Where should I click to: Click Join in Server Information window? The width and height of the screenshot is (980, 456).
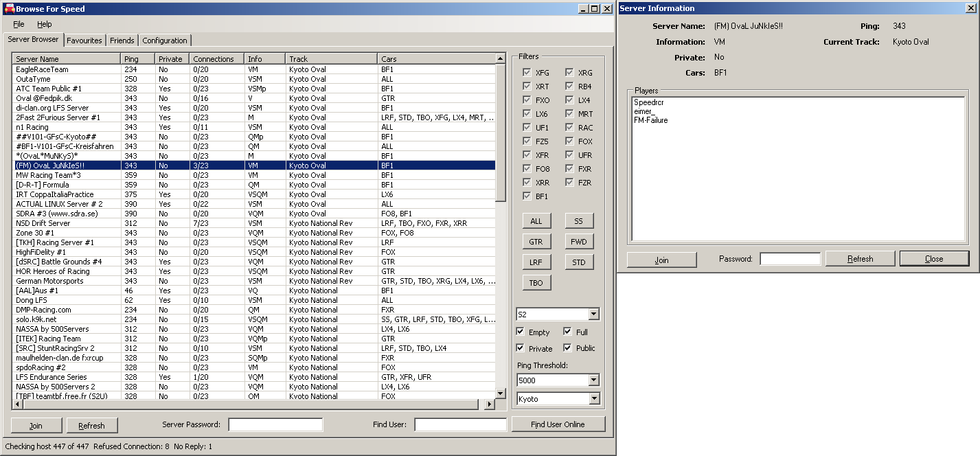coord(661,259)
